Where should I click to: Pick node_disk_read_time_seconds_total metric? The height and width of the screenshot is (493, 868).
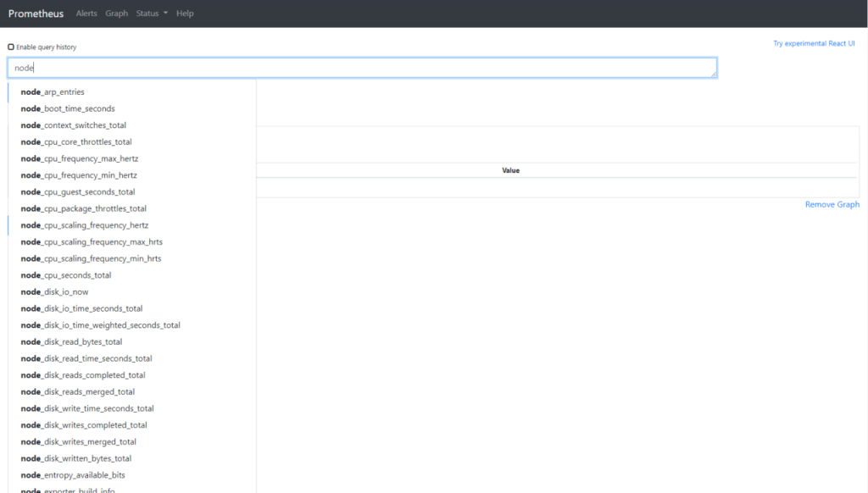132,358
